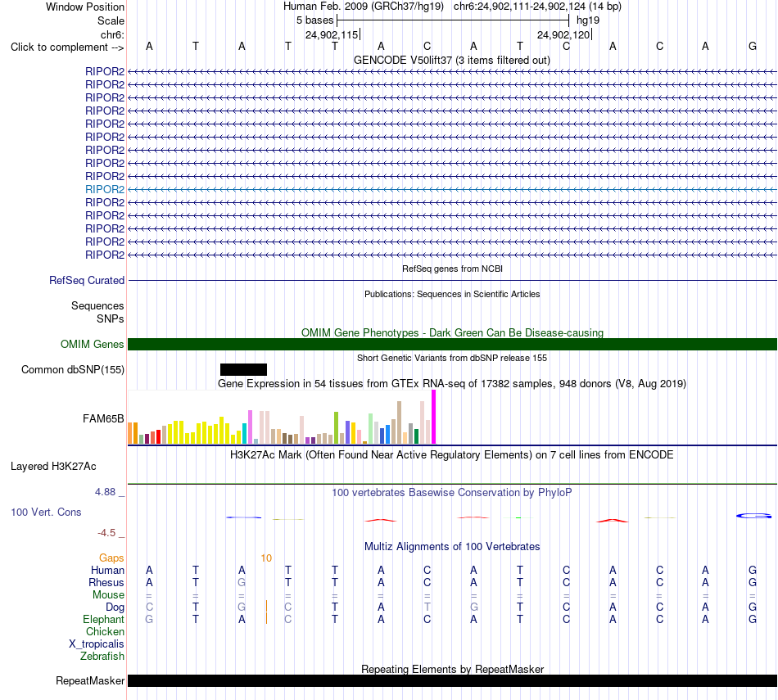This screenshot has width=778, height=700.
Task: Open the Common dbSNP(155) track label
Action: (73, 369)
